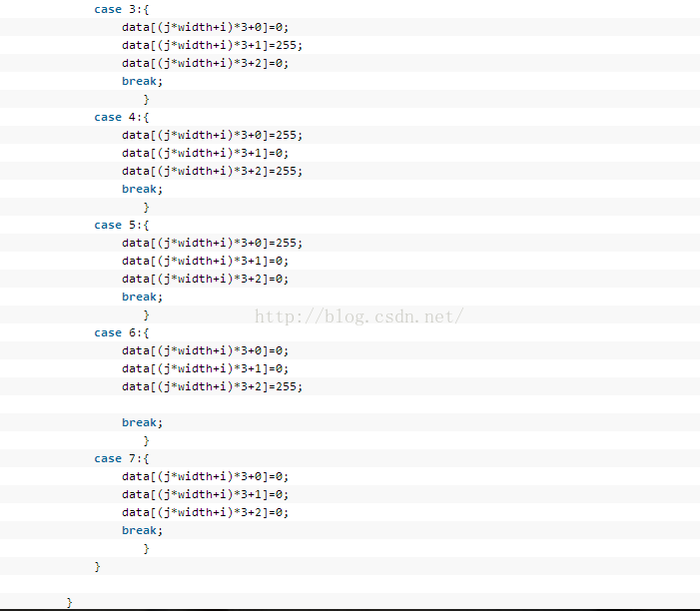Select 'data[(j*width+i)*3+0]=0;' under case 7
700x611 pixels.
[x=206, y=476]
